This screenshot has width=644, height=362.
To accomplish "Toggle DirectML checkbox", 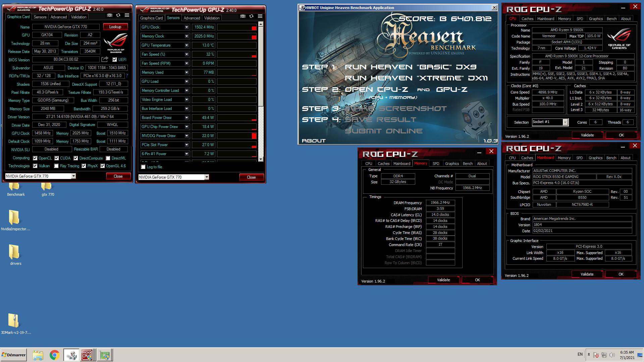I will tap(108, 158).
